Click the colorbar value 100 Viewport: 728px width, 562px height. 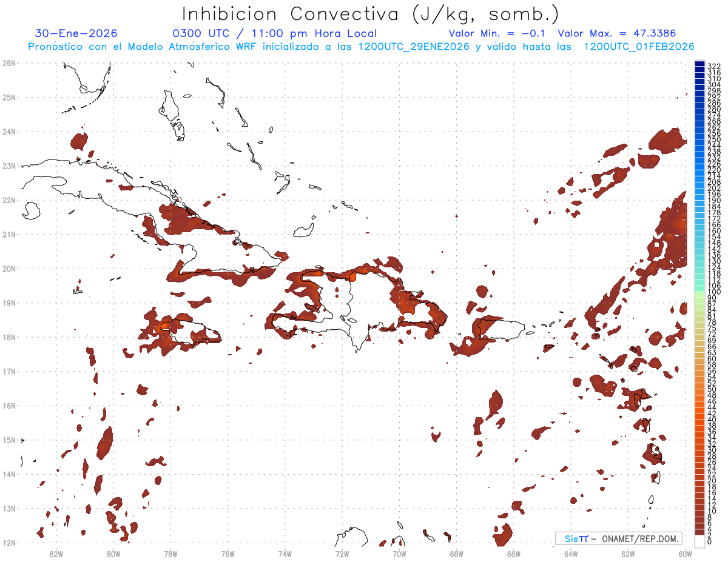click(714, 292)
